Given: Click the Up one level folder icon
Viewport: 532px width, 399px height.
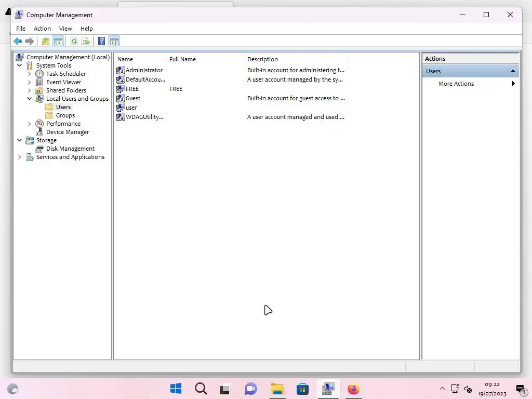Looking at the screenshot, I should point(46,42).
